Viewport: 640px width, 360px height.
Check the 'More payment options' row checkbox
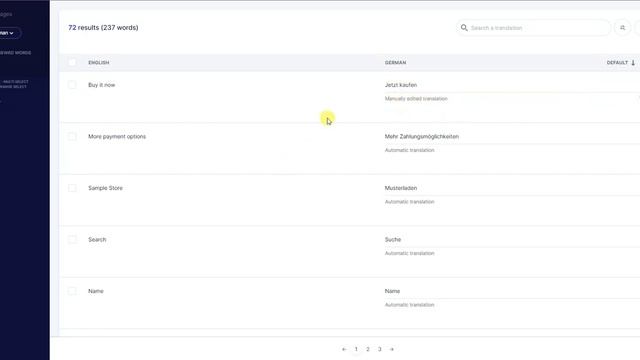tap(72, 136)
